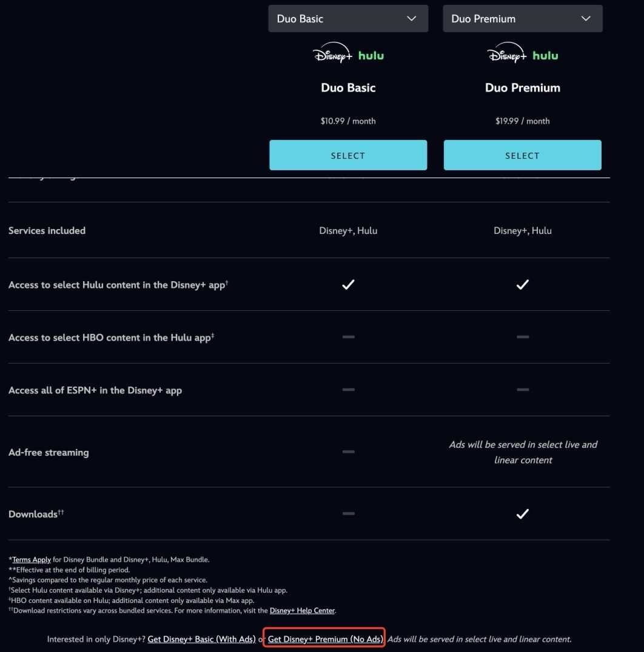This screenshot has width=644, height=652.
Task: Click Duo Premium's ESPN+ access dash
Action: [x=522, y=390]
